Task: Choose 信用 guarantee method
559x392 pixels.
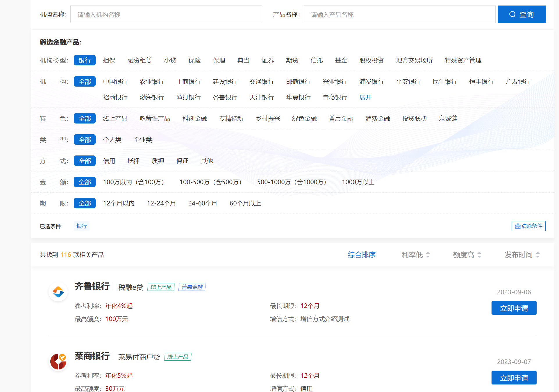Action: point(109,161)
